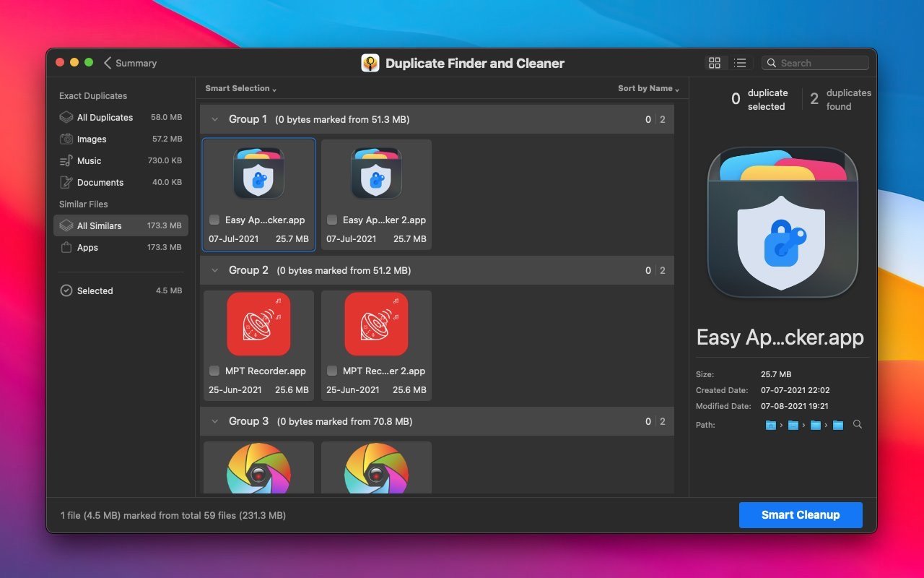Show Selected files list
924x578 pixels.
coord(95,290)
